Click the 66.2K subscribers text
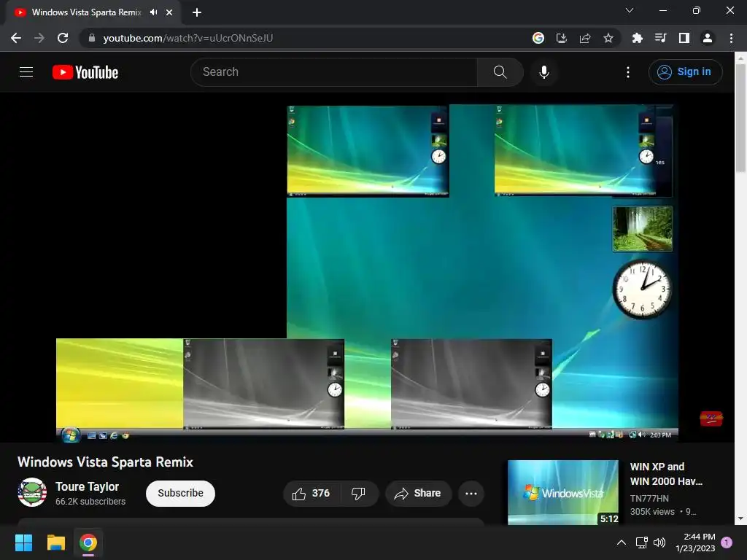 (90, 502)
